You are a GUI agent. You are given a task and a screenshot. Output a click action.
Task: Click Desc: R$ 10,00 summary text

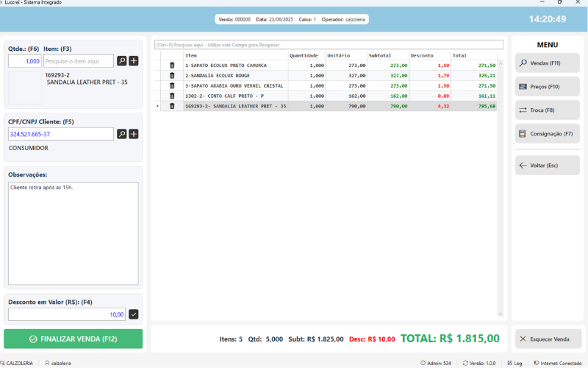[x=372, y=339]
